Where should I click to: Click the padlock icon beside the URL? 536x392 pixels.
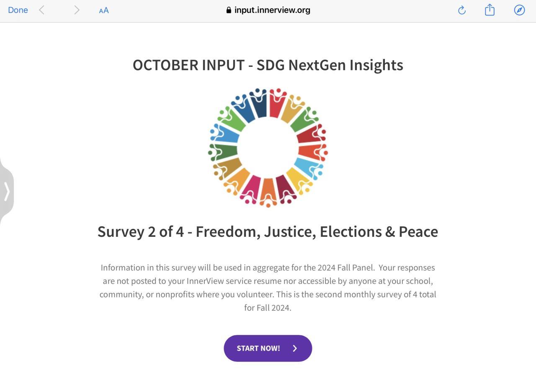point(229,10)
